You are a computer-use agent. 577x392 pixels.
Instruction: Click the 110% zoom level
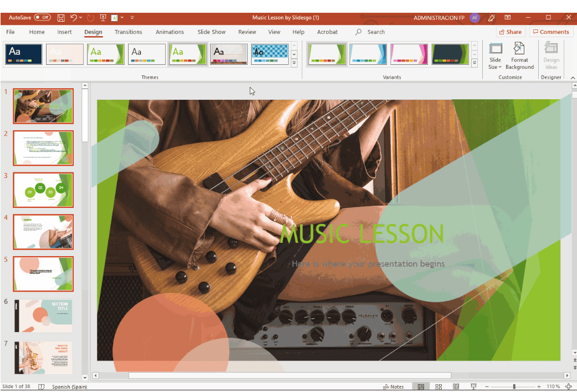[553, 386]
